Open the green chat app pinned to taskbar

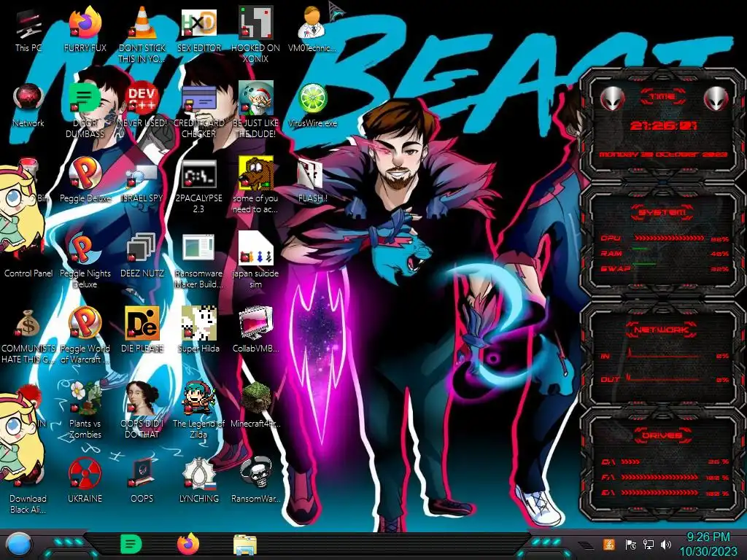[x=131, y=544]
